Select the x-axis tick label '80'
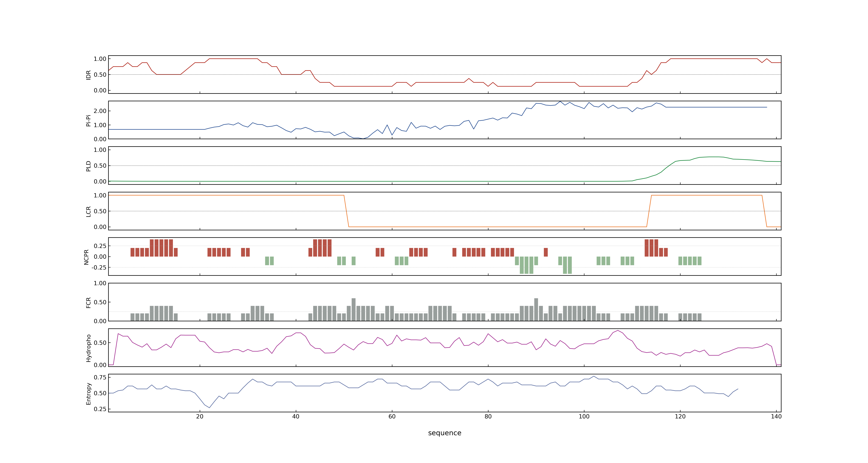Screen dimensions: 868x463 click(x=488, y=416)
